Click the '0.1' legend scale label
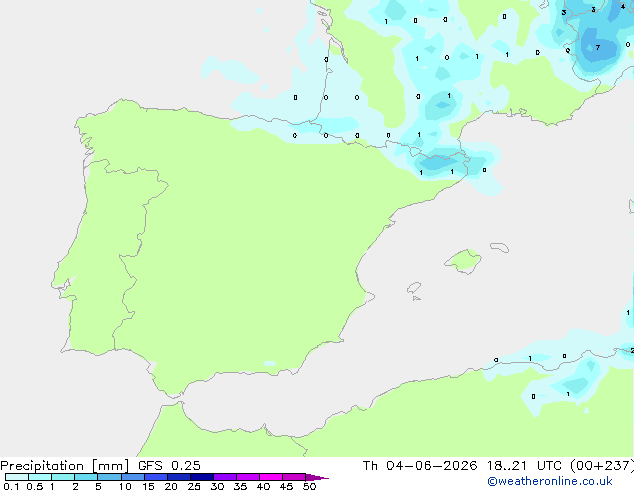The width and height of the screenshot is (634, 490). (11, 486)
